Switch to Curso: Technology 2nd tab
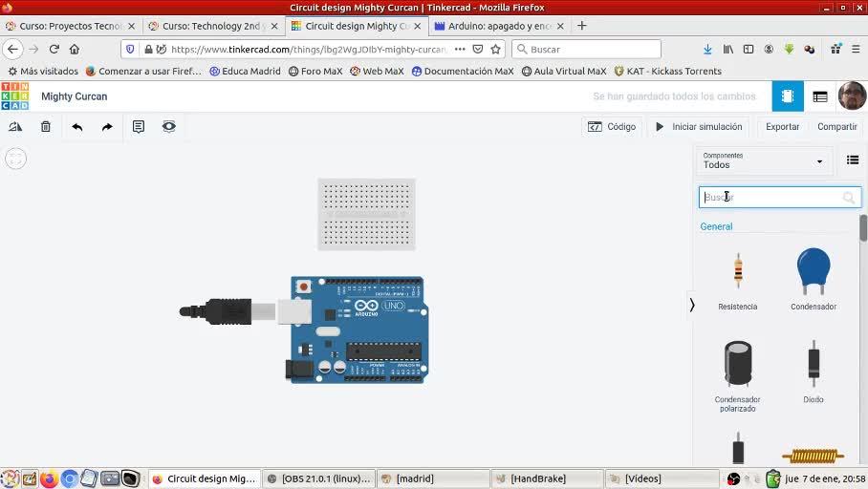The height and width of the screenshot is (489, 868). (213, 26)
